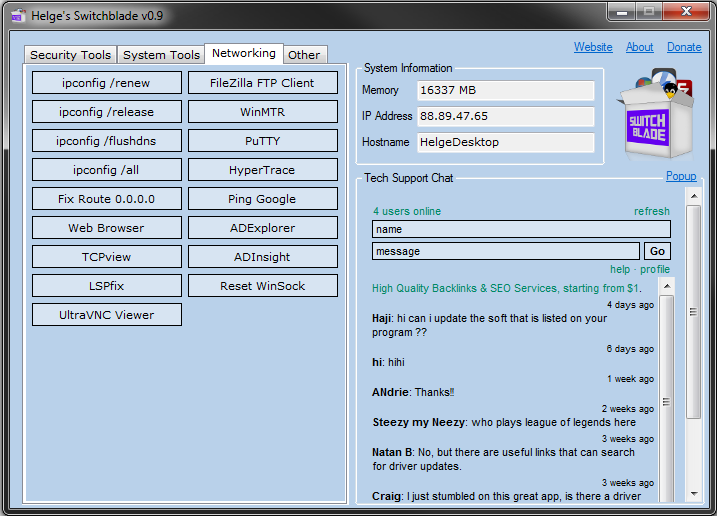The height and width of the screenshot is (516, 717).
Task: Click the Hostname field HelgeDesktop
Action: pos(506,142)
